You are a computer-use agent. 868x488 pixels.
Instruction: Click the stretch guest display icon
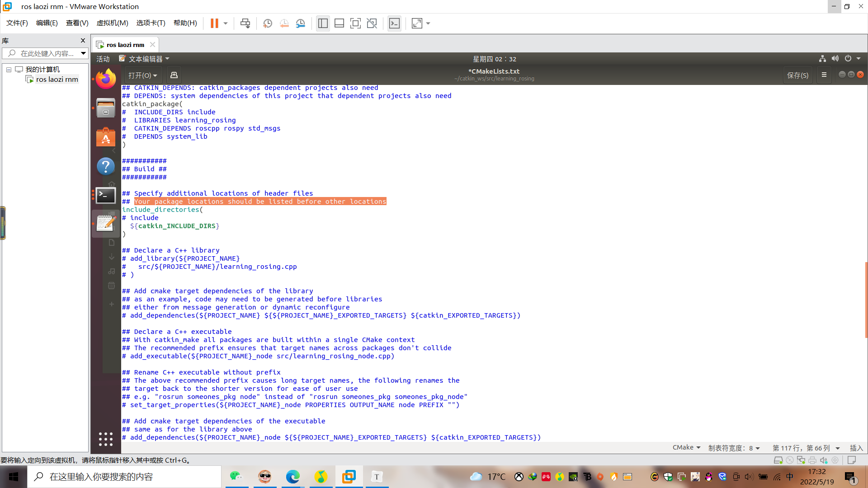417,23
